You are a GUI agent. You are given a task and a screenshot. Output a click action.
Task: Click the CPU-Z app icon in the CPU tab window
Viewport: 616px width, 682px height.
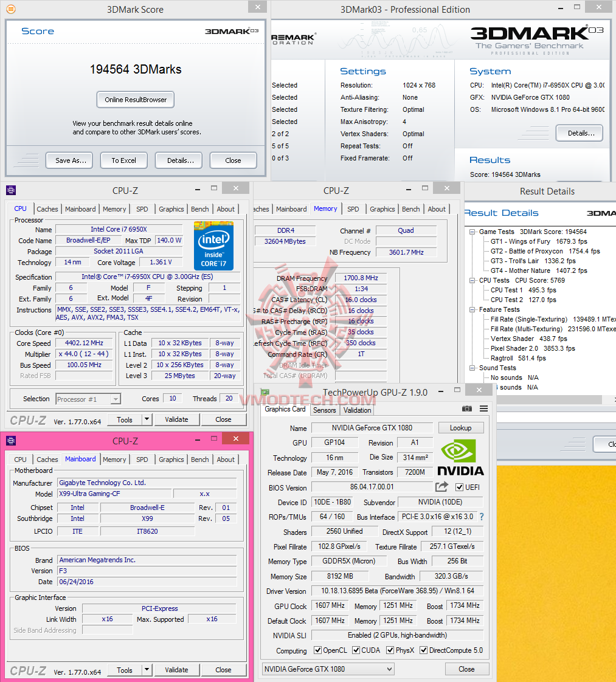11,190
